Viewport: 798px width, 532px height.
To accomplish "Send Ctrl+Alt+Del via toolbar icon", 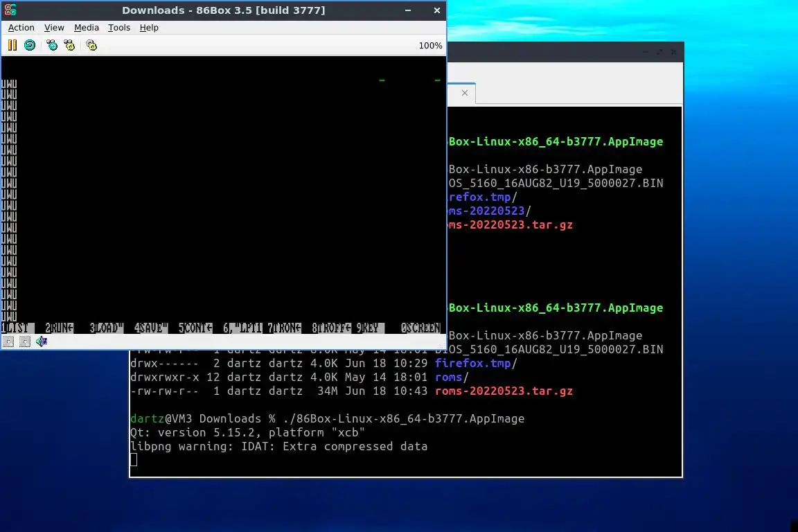I will (x=52, y=45).
